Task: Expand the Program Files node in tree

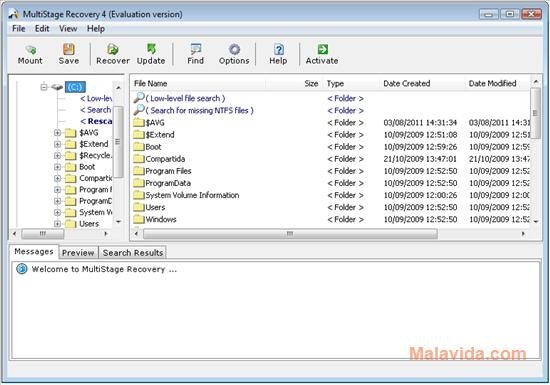Action: tap(58, 190)
